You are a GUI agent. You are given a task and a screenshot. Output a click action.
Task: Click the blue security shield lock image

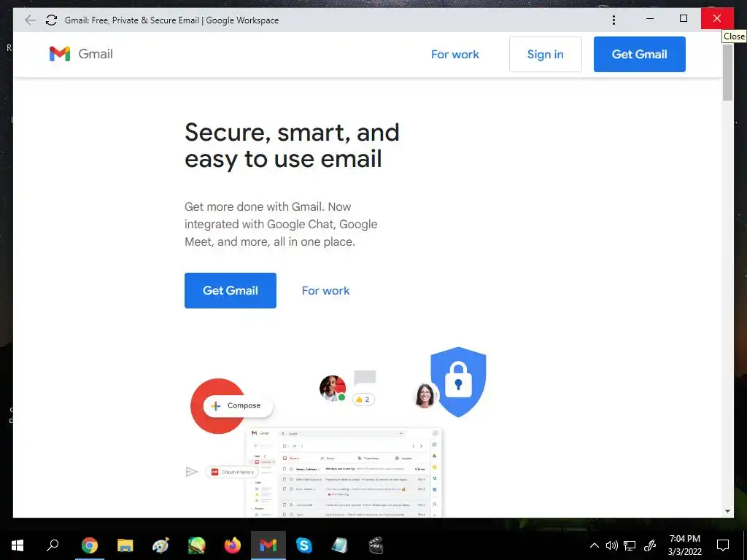pos(458,382)
